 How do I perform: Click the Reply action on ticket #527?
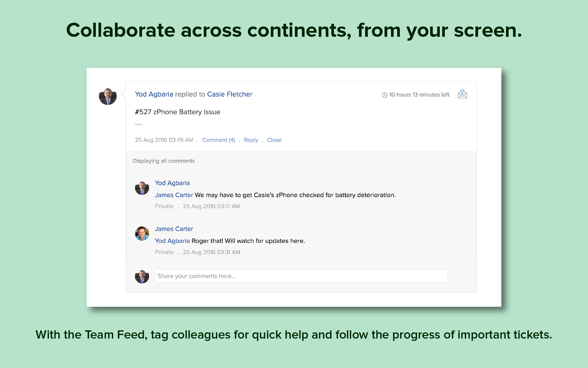pos(250,140)
